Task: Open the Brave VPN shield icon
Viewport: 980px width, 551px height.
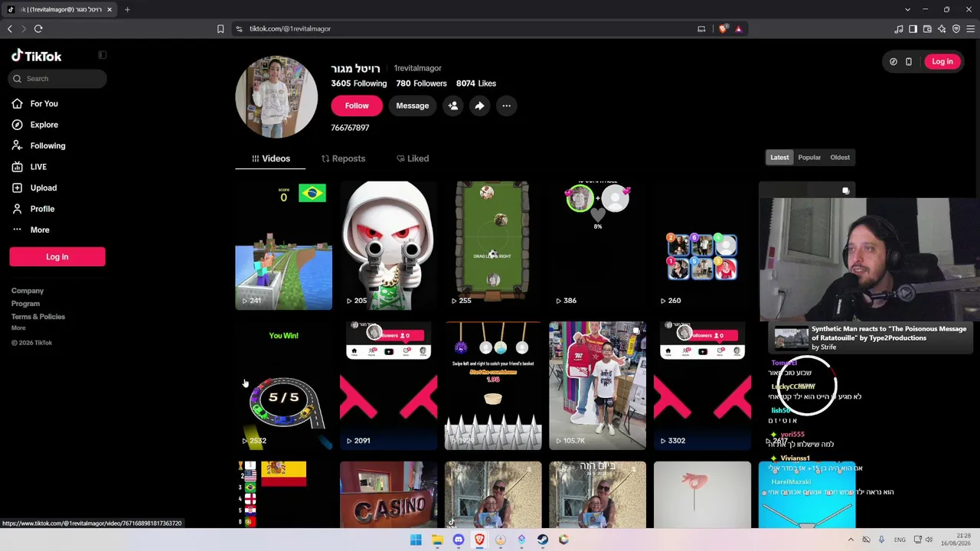Action: (956, 29)
